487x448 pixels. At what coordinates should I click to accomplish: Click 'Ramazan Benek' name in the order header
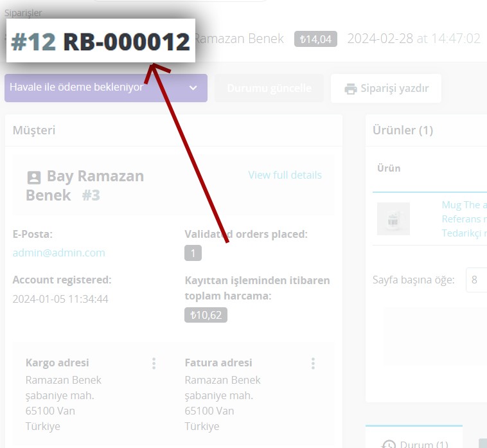tap(239, 39)
